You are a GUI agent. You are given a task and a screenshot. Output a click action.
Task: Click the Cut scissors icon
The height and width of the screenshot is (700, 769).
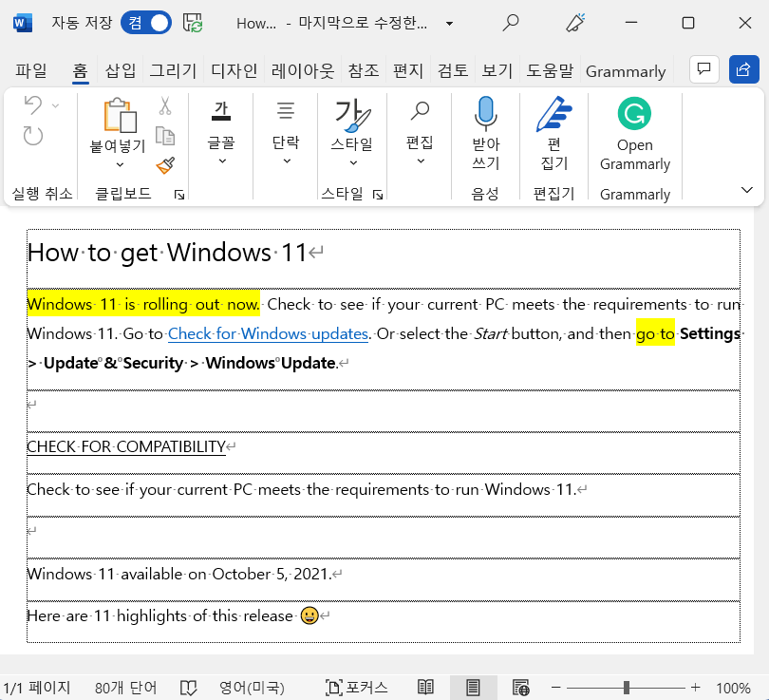coord(165,105)
